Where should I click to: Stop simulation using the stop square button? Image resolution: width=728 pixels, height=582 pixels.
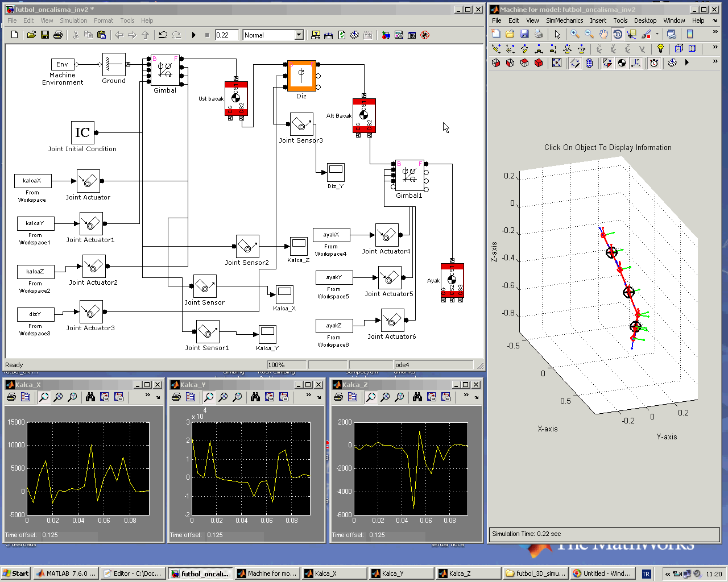point(207,35)
